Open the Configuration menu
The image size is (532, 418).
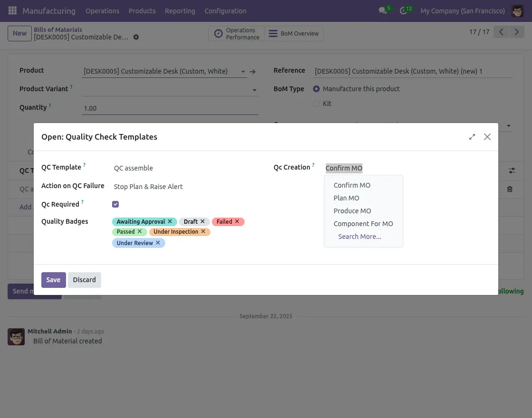tap(225, 10)
